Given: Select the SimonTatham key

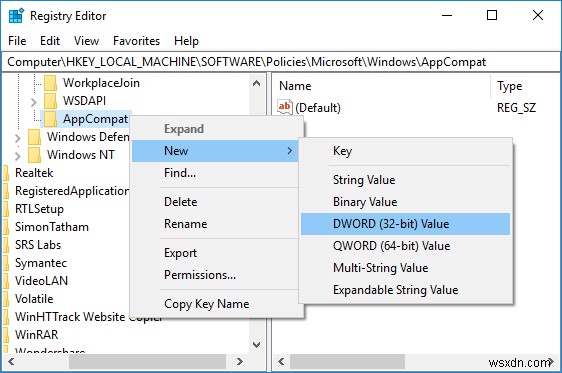Looking at the screenshot, I should (x=52, y=227).
